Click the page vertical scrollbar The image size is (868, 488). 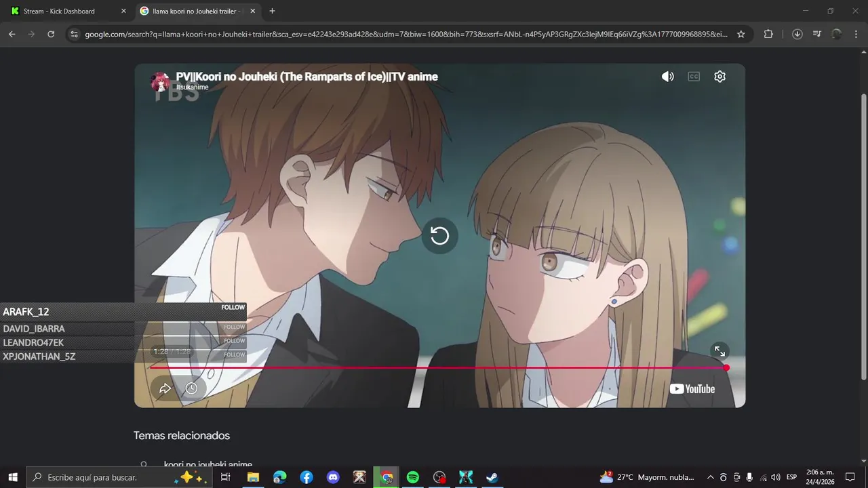[863, 237]
